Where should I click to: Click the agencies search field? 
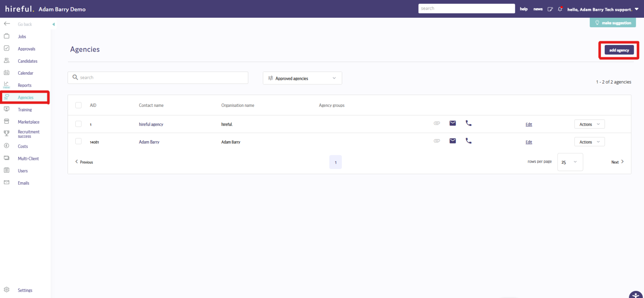coord(158,78)
